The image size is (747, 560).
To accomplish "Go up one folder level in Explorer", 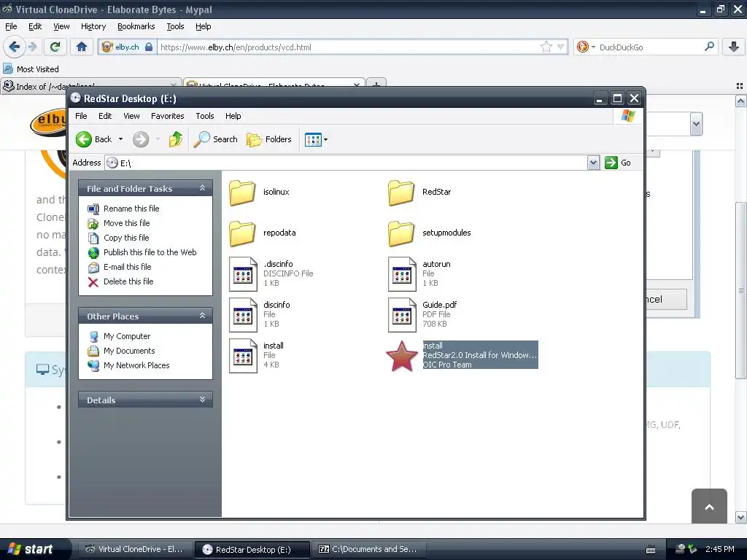I will (176, 139).
